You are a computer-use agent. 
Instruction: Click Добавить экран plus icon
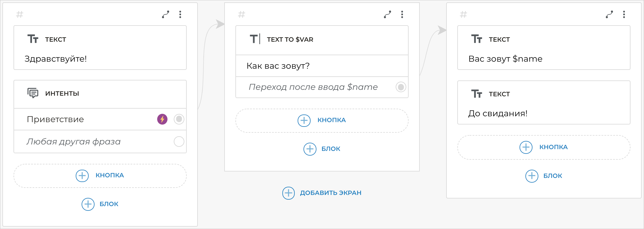pos(289,193)
